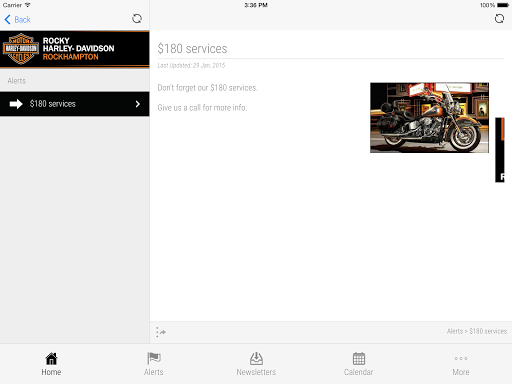Select the white arrow beside $180 services

coord(16,104)
